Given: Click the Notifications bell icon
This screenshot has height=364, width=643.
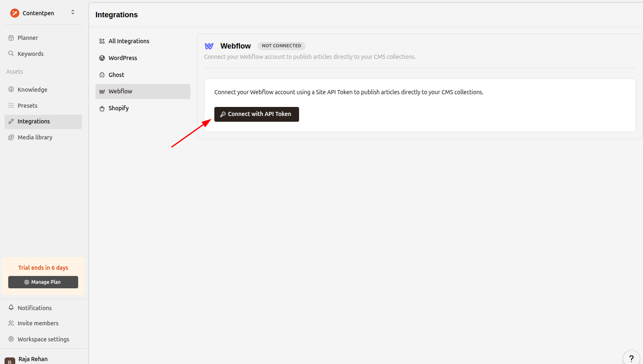Looking at the screenshot, I should coord(11,308).
